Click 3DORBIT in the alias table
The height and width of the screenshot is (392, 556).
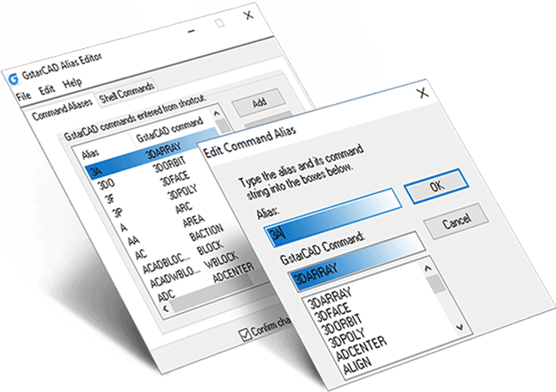pyautogui.click(x=169, y=165)
